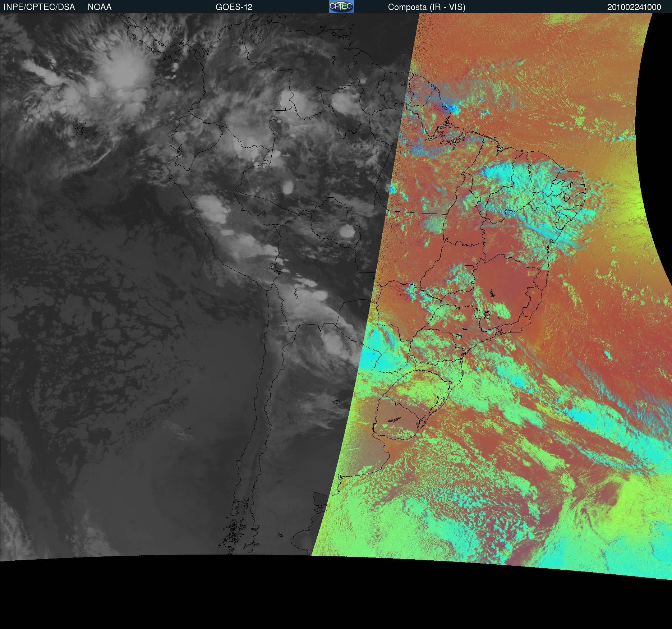Click the INPE/CPTEC/DSA header text

click(39, 7)
